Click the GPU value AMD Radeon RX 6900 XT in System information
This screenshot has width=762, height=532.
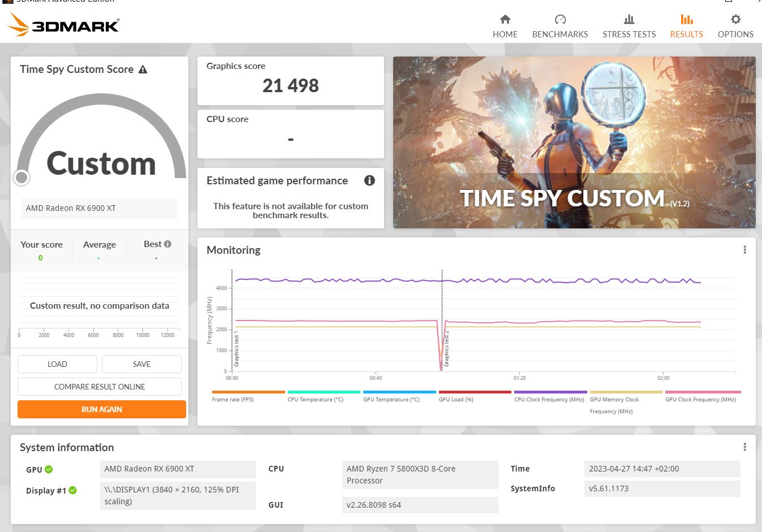coord(178,469)
